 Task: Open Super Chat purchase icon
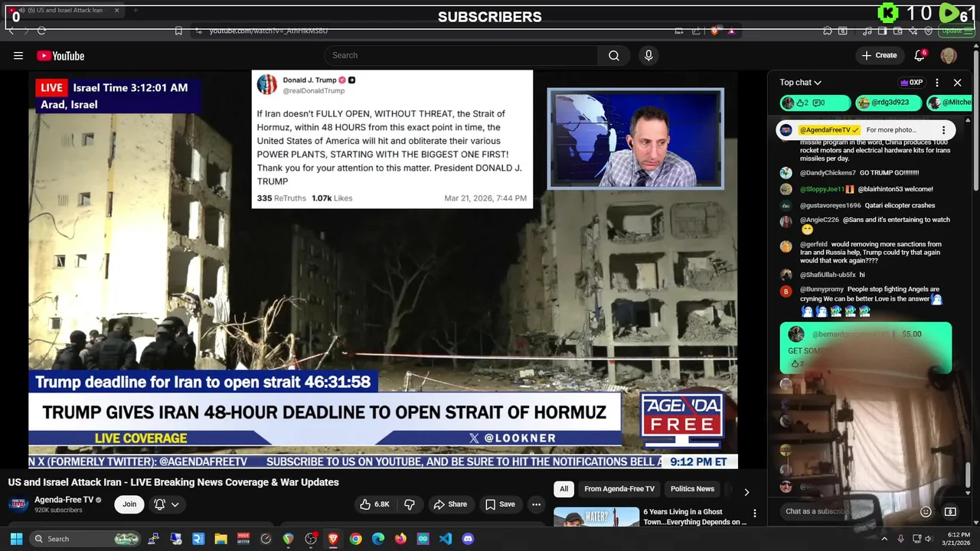click(x=950, y=511)
